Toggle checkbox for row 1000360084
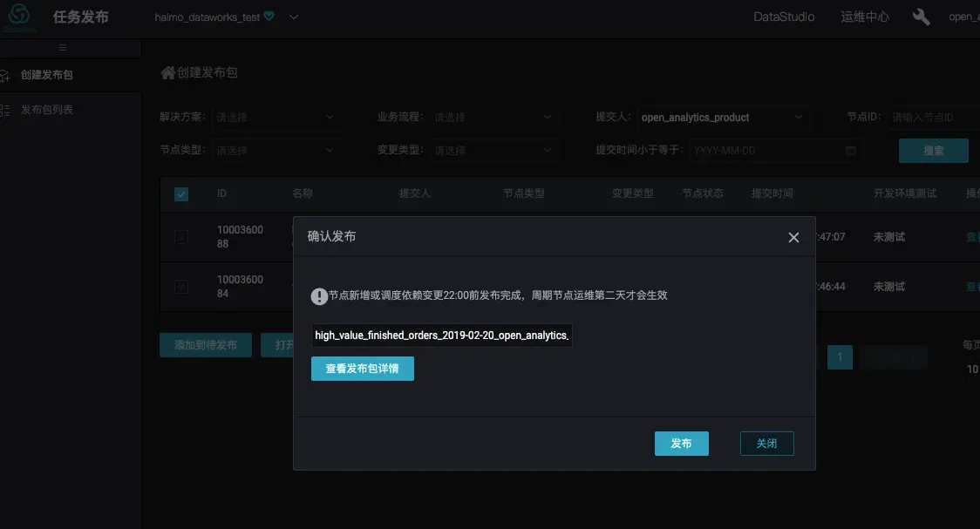980x529 pixels. (181, 287)
